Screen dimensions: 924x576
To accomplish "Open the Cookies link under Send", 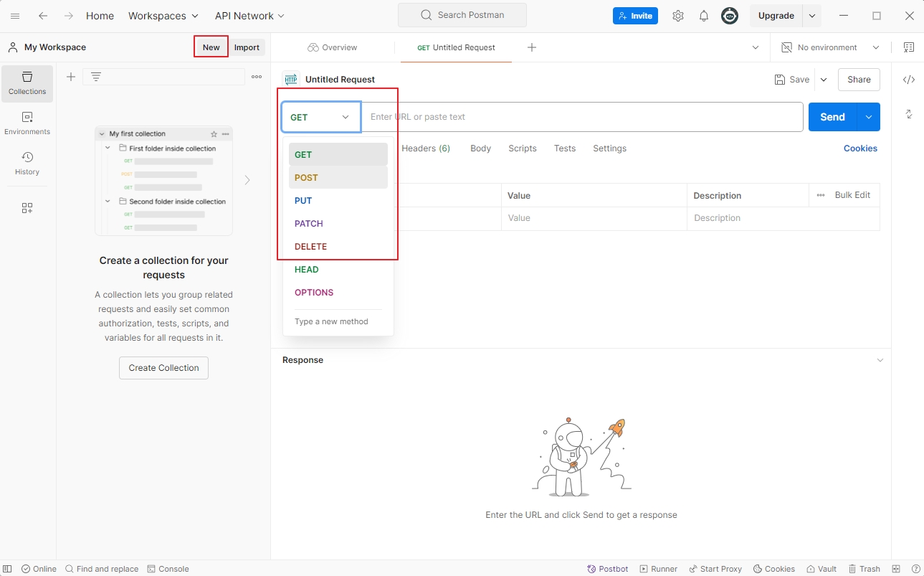I will tap(860, 148).
